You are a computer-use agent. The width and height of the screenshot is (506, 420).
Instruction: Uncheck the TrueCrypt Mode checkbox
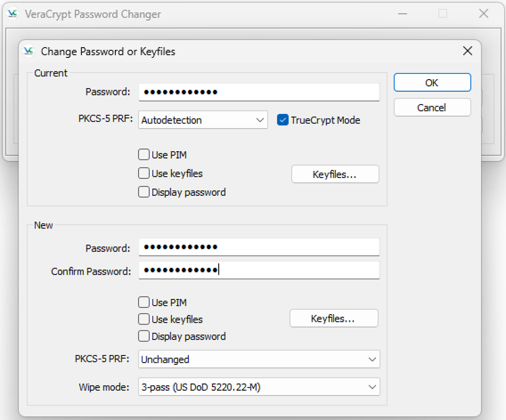pyautogui.click(x=282, y=120)
